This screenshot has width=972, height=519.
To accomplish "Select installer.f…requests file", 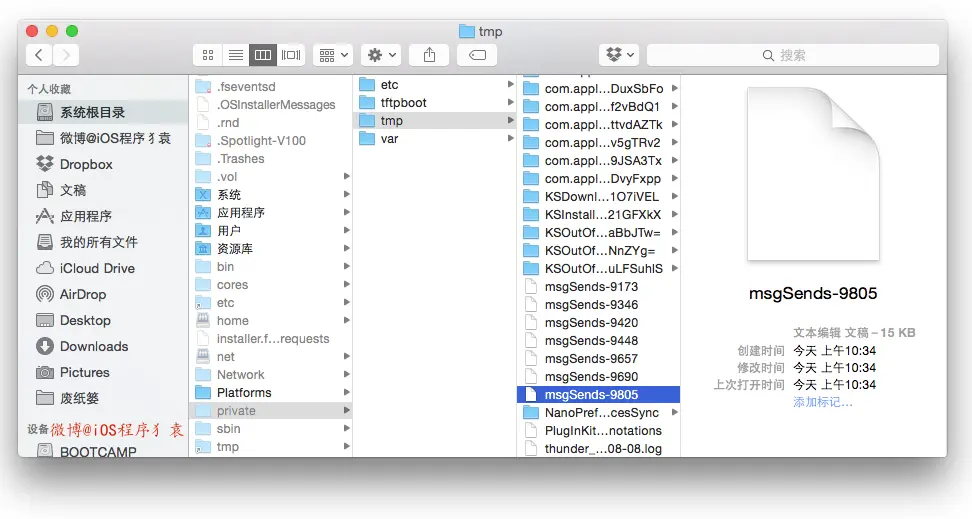I will tap(271, 339).
